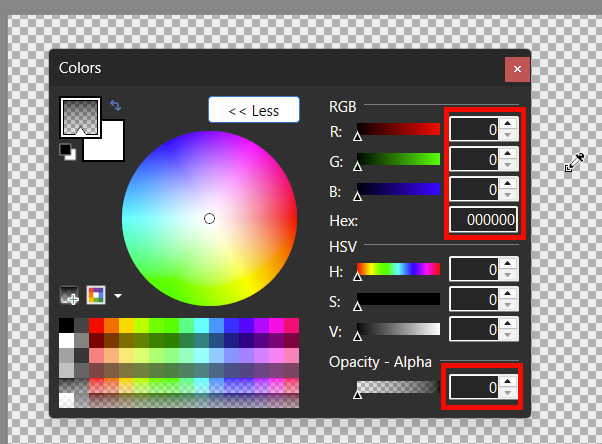The width and height of the screenshot is (602, 444).
Task: Open the palette management icon
Action: [x=96, y=295]
